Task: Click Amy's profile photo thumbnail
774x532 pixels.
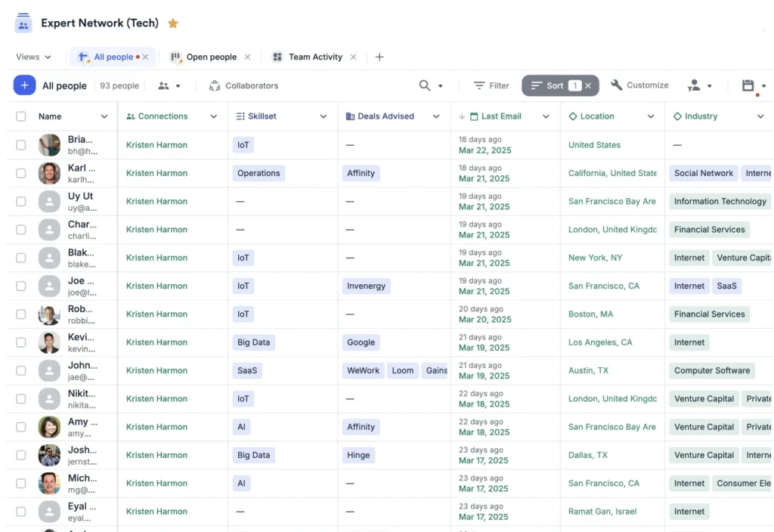Action: click(x=49, y=427)
